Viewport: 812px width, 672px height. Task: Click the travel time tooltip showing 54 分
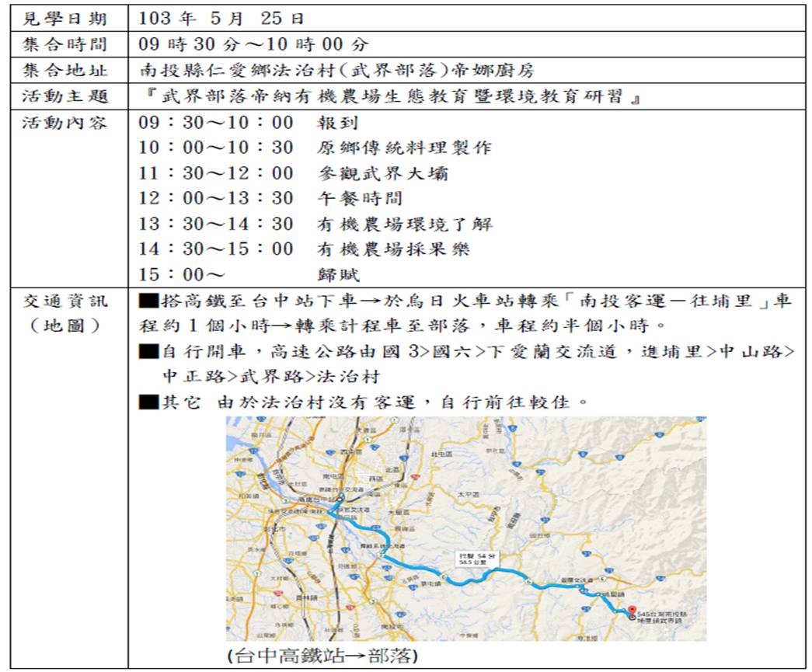pos(472,559)
